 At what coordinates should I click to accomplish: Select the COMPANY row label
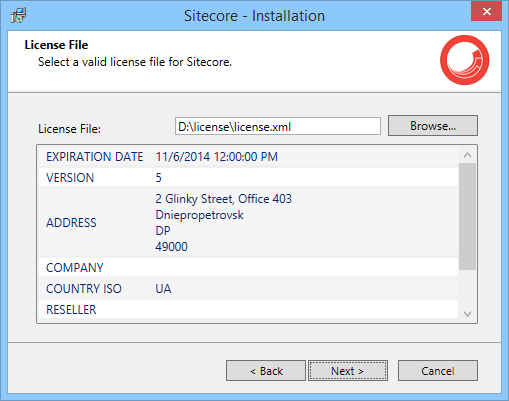click(75, 268)
